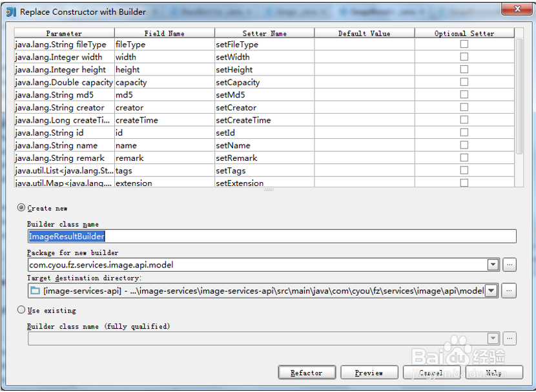Viewport: 536px width, 392px height.
Task: Click the folder icon inside target destination field
Action: tap(35, 291)
